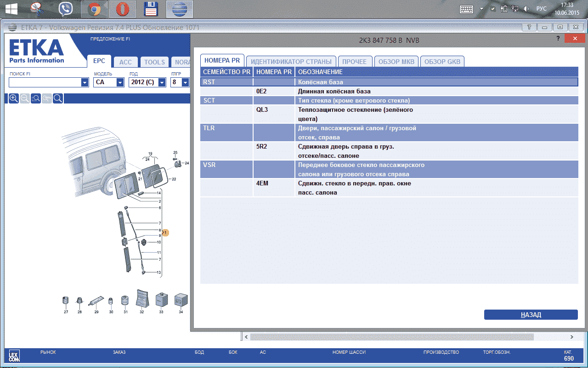Image resolution: width=588 pixels, height=368 pixels.
Task: Select part 29 adhesive tube in illustration
Action: [96, 302]
